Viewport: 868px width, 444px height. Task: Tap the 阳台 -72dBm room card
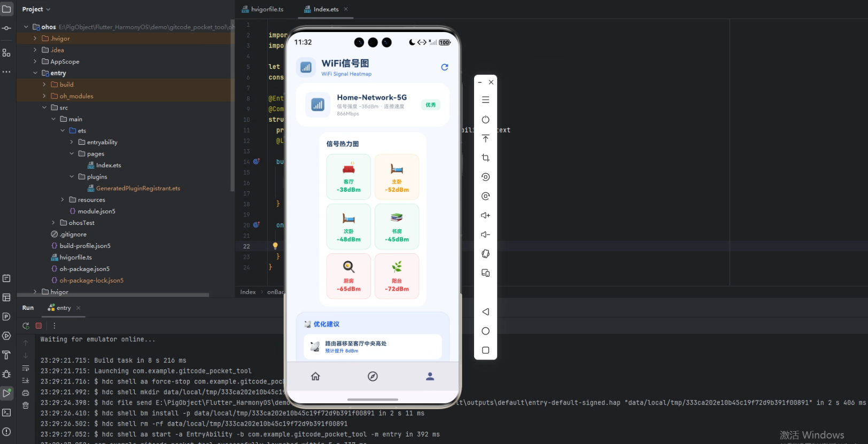tap(397, 276)
